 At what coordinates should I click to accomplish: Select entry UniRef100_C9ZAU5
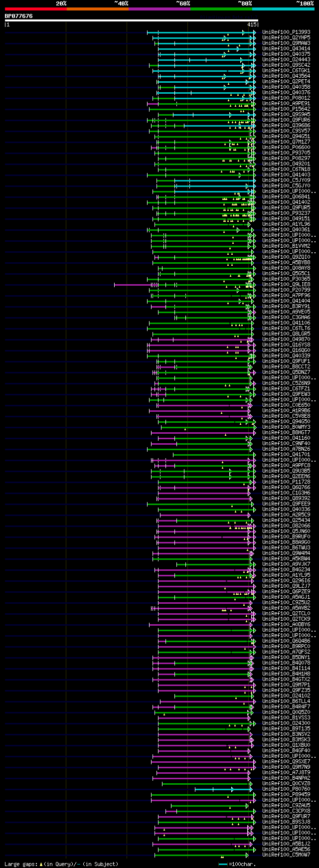tap(286, 806)
